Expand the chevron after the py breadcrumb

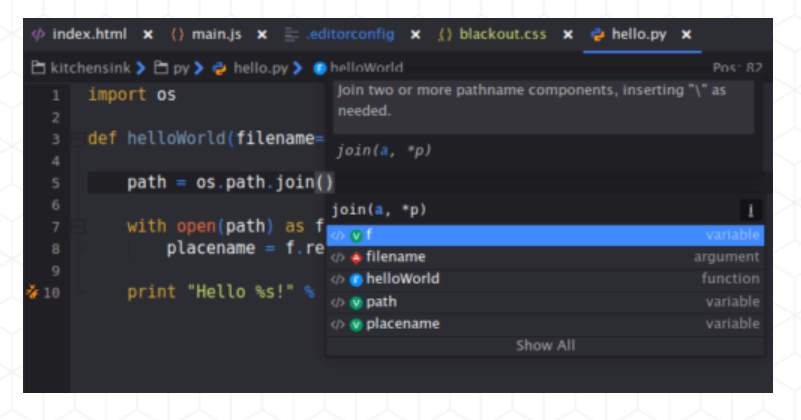198,68
